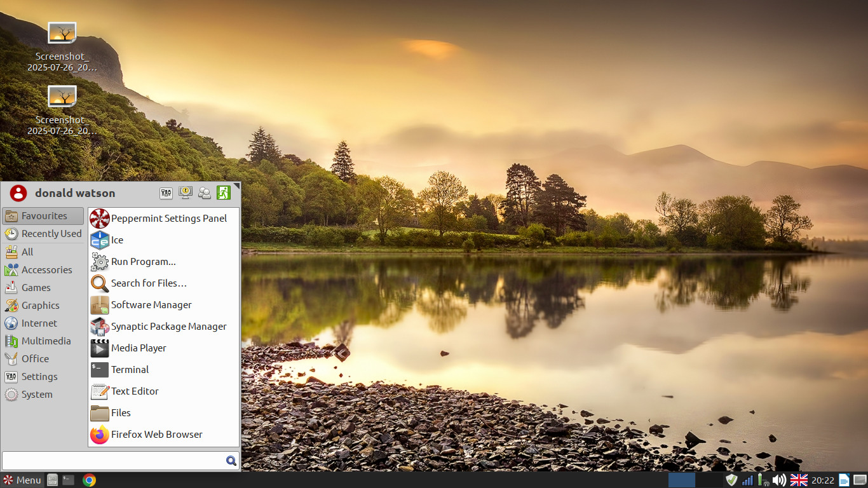Click the document icon in system tray

click(844, 480)
